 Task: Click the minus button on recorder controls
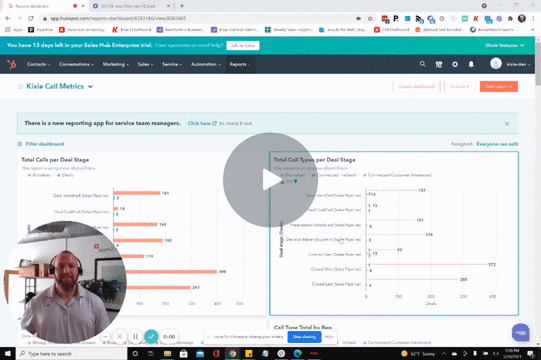(106, 336)
